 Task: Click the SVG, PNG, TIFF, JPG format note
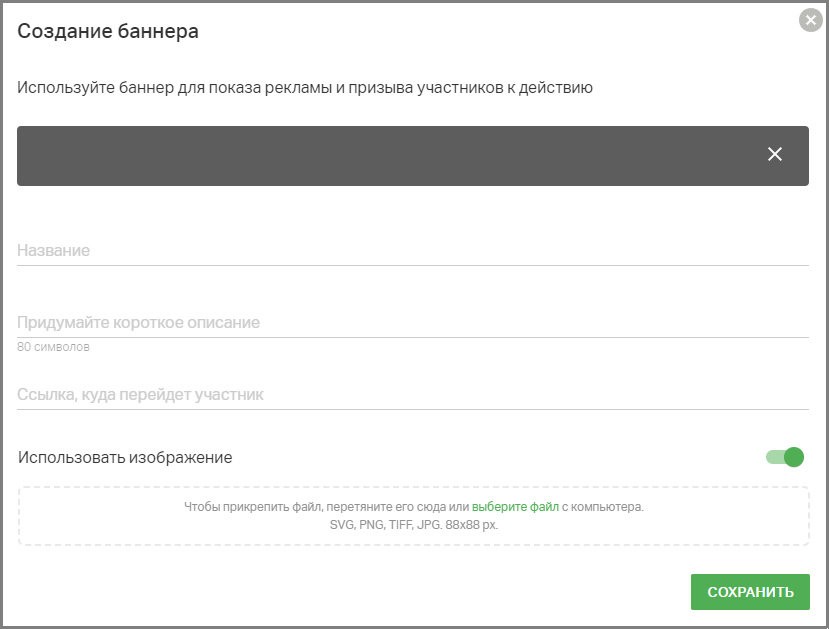[413, 525]
